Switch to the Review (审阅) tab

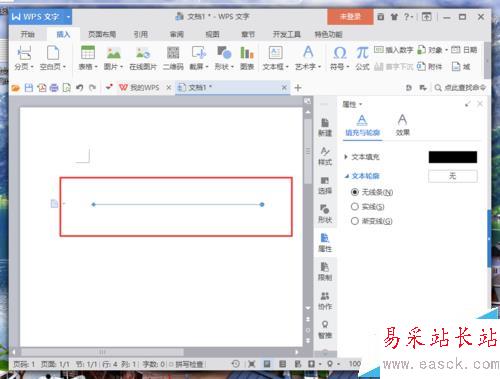[177, 34]
